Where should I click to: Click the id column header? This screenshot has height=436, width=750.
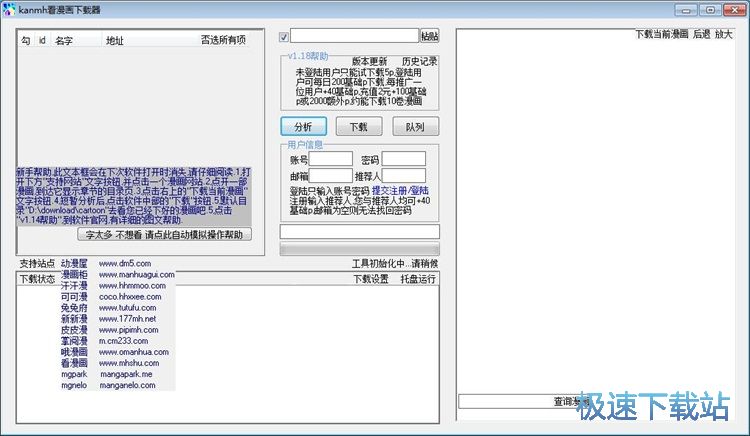click(42, 41)
